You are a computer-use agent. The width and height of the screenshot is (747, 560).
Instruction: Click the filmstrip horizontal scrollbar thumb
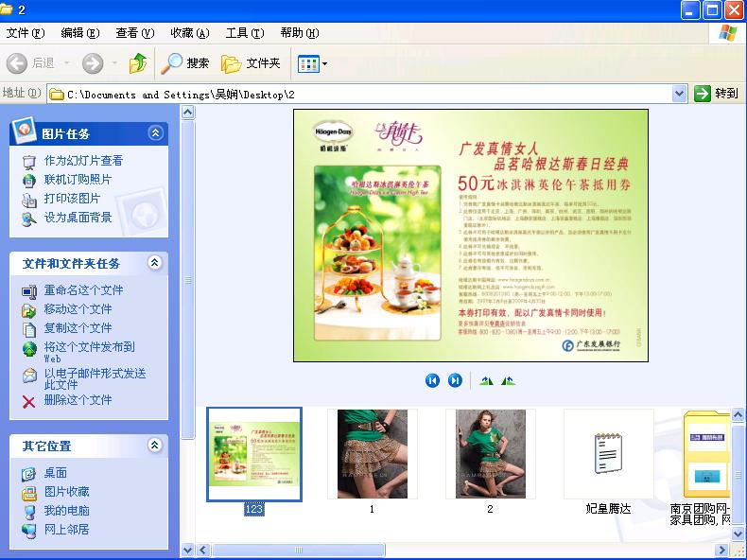click(x=298, y=550)
